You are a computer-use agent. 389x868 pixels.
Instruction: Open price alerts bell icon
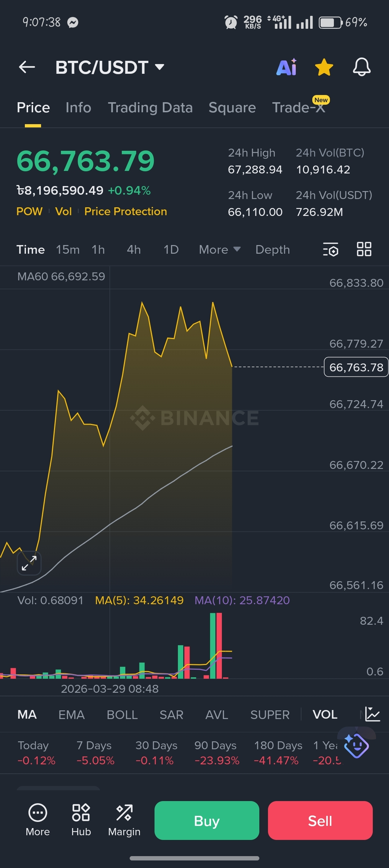tap(362, 67)
